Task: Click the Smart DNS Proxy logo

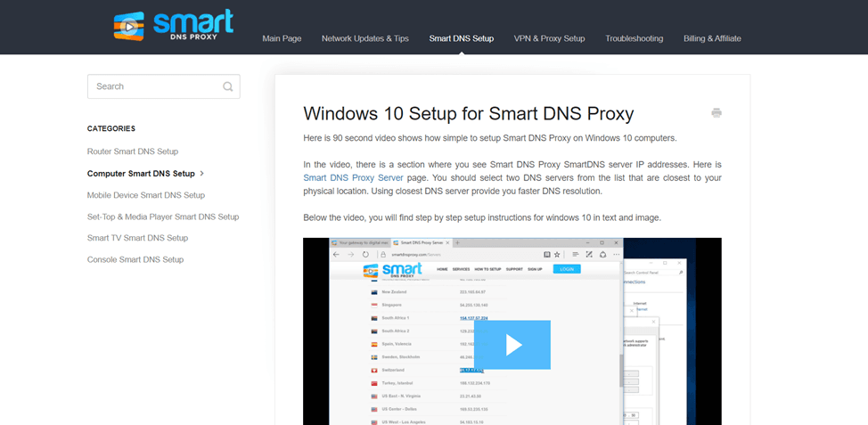Action: [174, 25]
